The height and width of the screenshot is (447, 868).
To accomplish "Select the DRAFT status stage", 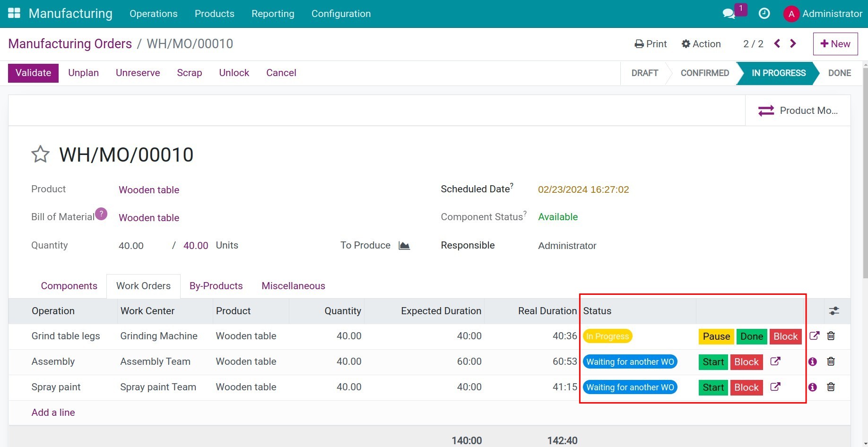I will pyautogui.click(x=645, y=73).
